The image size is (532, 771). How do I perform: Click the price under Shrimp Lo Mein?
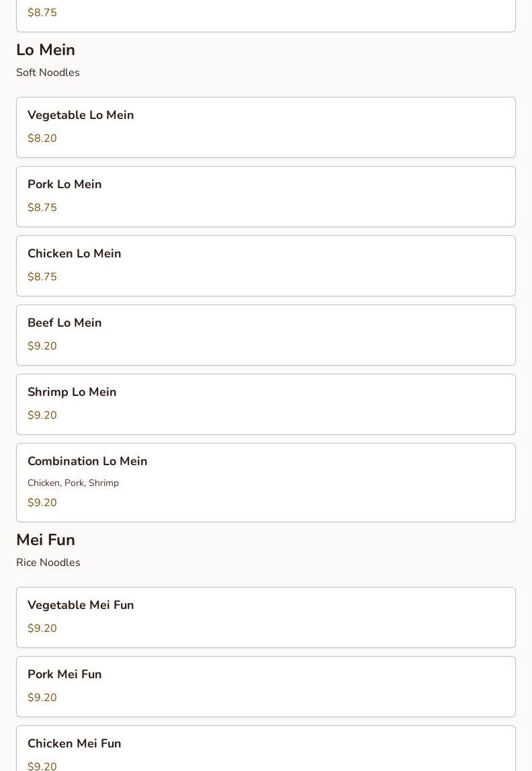click(x=42, y=415)
